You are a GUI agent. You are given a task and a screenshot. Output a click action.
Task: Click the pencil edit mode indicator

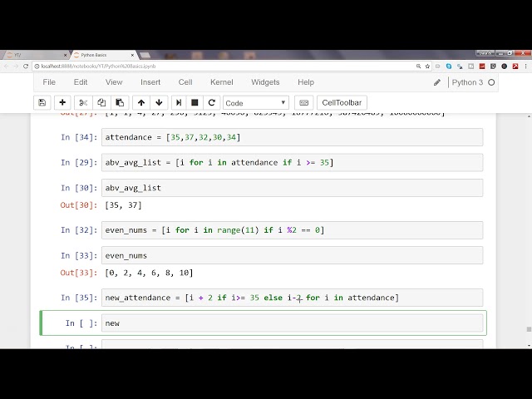click(437, 82)
